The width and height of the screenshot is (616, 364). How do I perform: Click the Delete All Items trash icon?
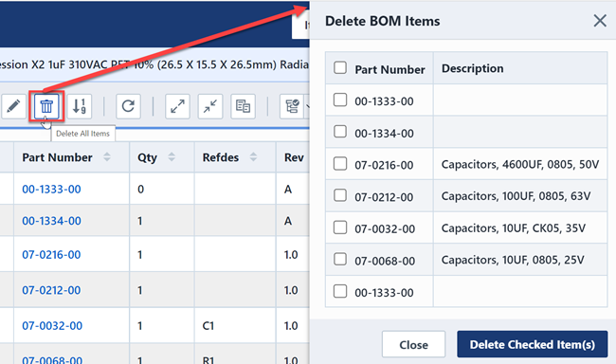(46, 106)
